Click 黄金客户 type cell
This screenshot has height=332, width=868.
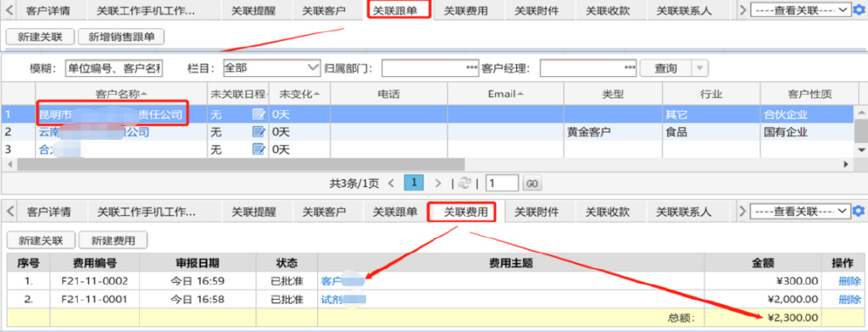pos(612,131)
